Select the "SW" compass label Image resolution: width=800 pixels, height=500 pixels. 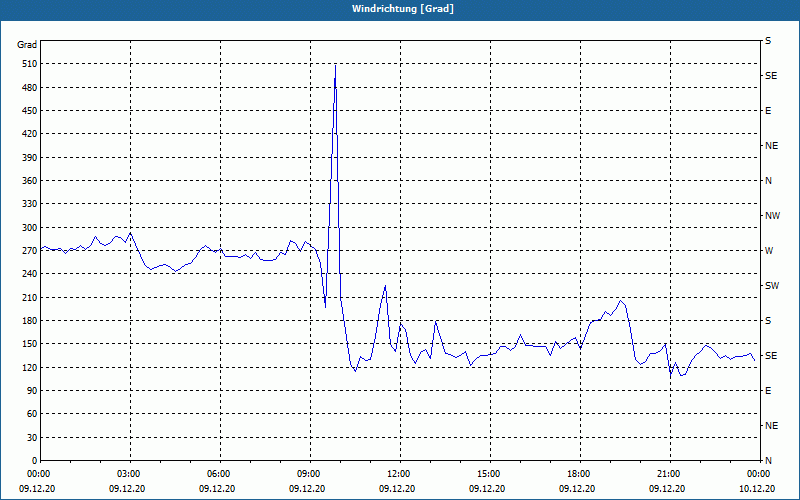pos(772,286)
